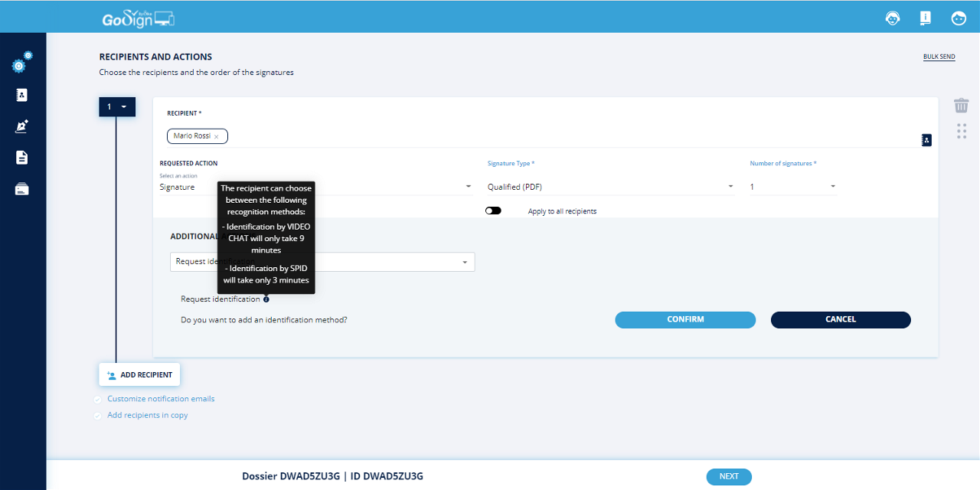This screenshot has height=490, width=980.
Task: Open the contacts address book in sidebar
Action: (x=22, y=95)
